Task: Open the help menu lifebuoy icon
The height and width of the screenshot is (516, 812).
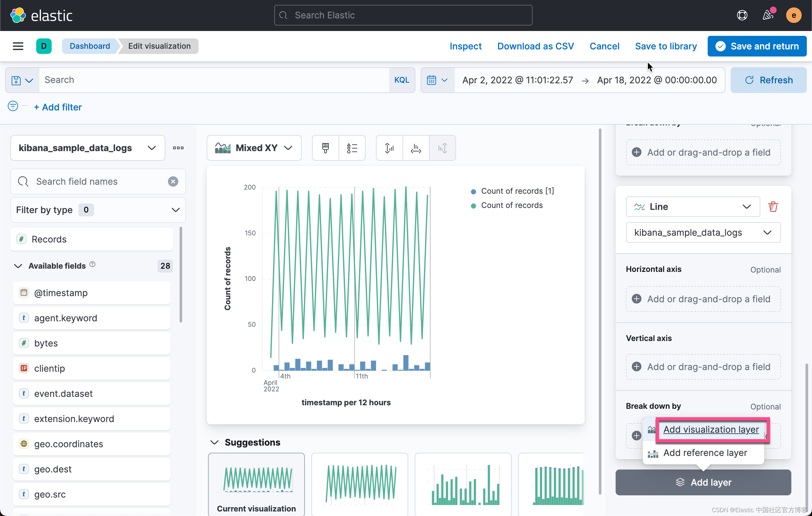Action: (742, 15)
